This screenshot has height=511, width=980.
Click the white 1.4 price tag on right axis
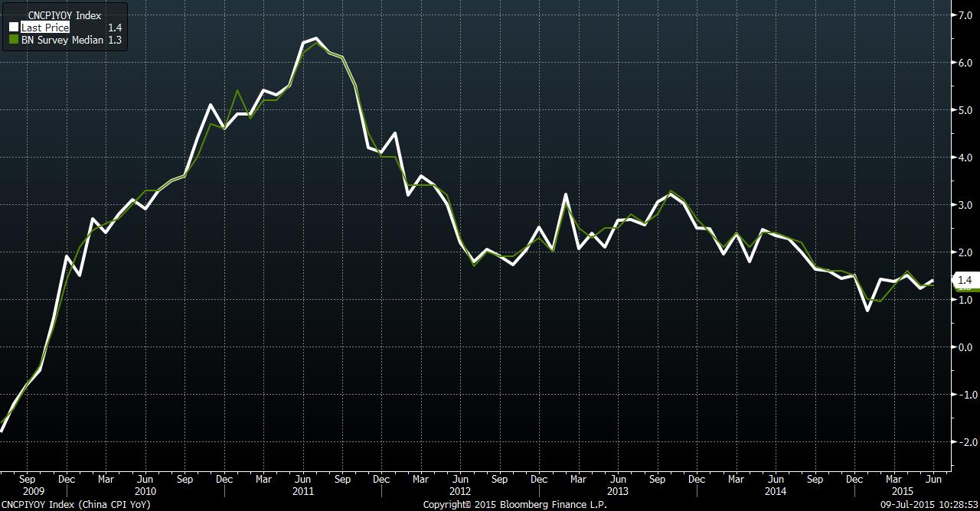pyautogui.click(x=964, y=281)
